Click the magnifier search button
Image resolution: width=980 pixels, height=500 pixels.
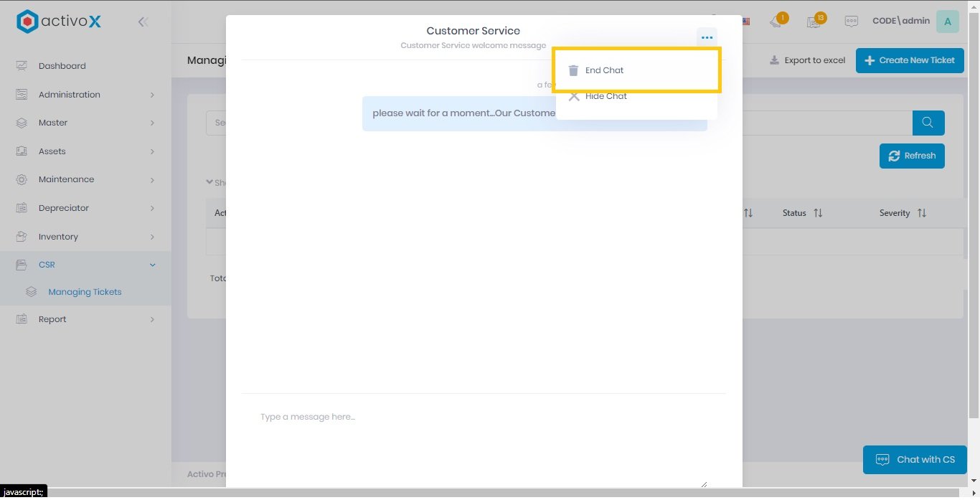(x=928, y=123)
